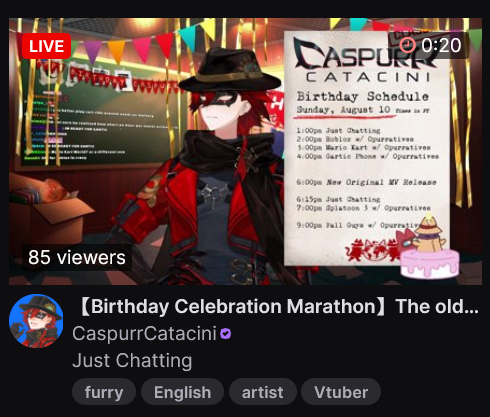Open the Birthday Celebration Marathon stream title
The image size is (490, 417).
278,306
